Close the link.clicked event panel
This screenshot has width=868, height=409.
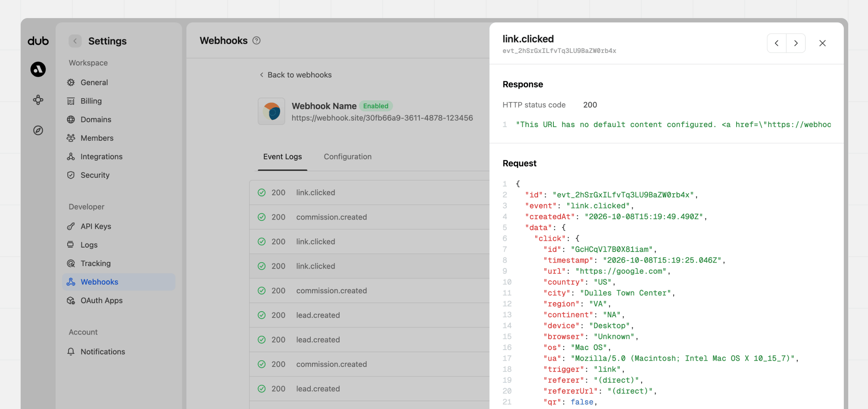pyautogui.click(x=822, y=43)
